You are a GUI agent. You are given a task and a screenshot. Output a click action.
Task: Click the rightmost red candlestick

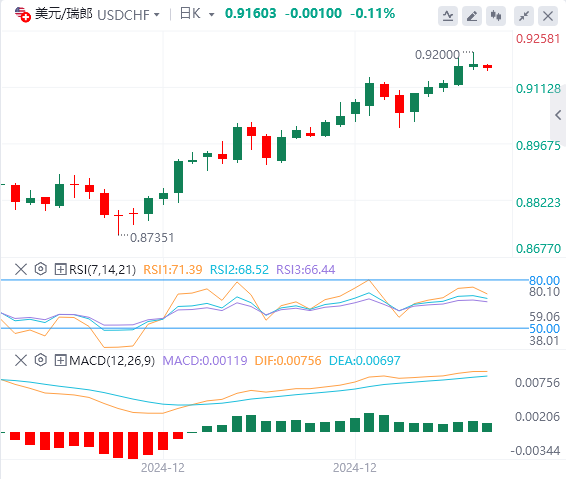click(x=488, y=67)
